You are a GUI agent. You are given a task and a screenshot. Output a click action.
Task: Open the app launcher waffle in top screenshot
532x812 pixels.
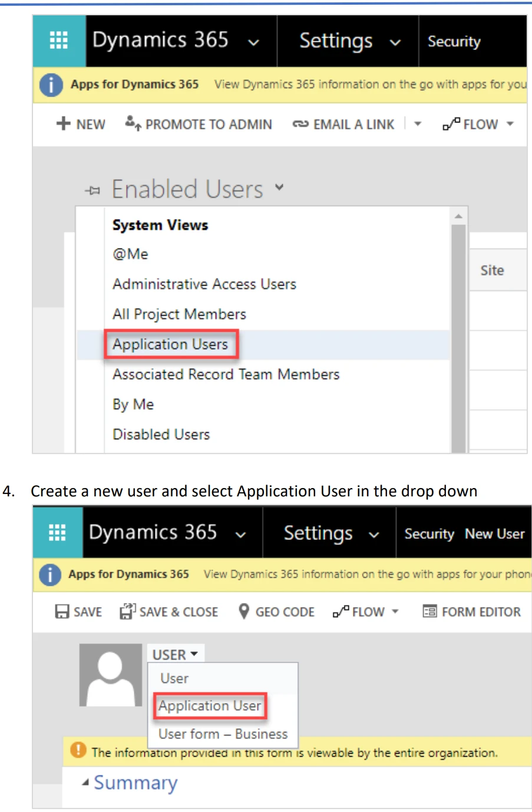[x=59, y=41]
